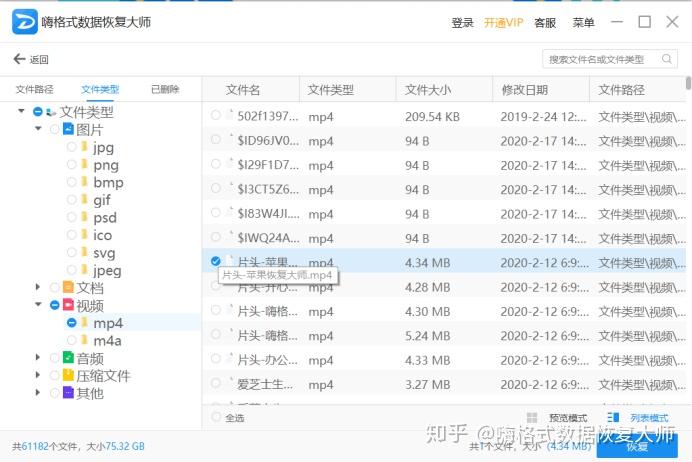Expand the 文档 tree node
The height and width of the screenshot is (462, 692).
pos(38,287)
